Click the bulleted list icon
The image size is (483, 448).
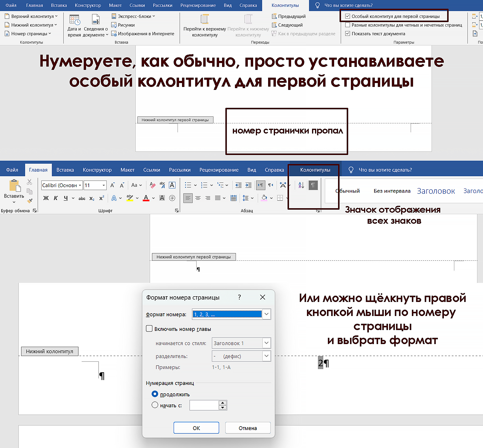click(x=188, y=185)
